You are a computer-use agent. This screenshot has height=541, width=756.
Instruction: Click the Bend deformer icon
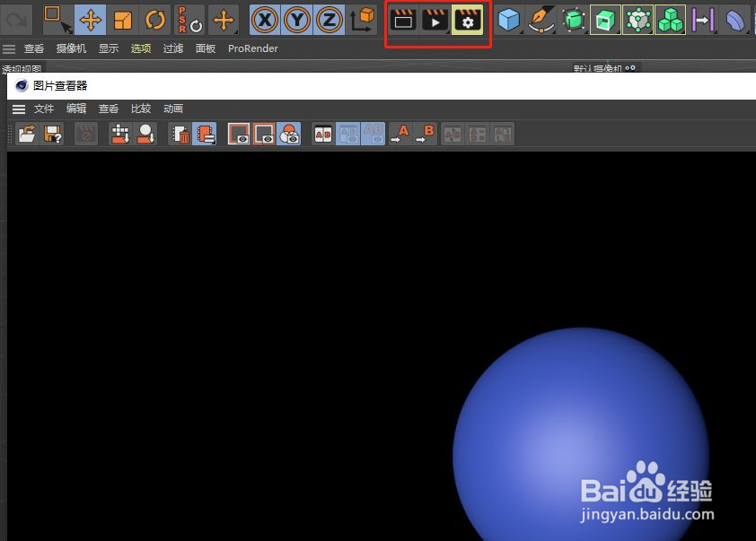click(x=734, y=20)
